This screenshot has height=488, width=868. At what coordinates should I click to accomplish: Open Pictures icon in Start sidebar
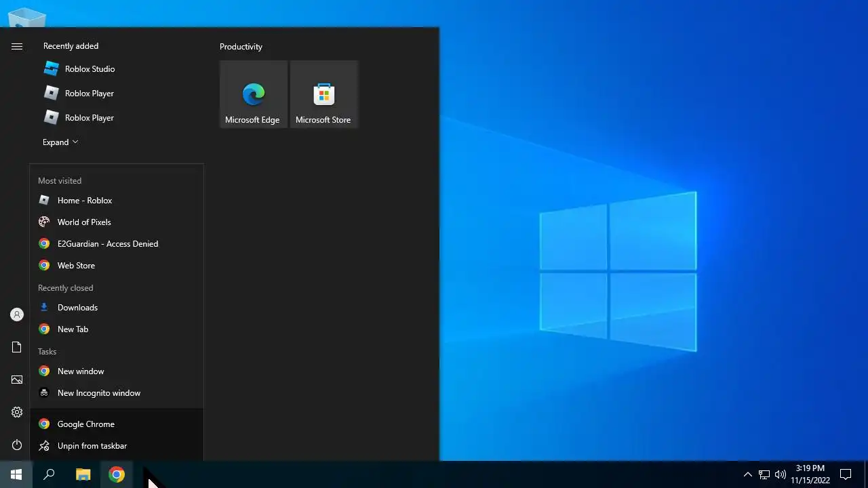click(17, 380)
